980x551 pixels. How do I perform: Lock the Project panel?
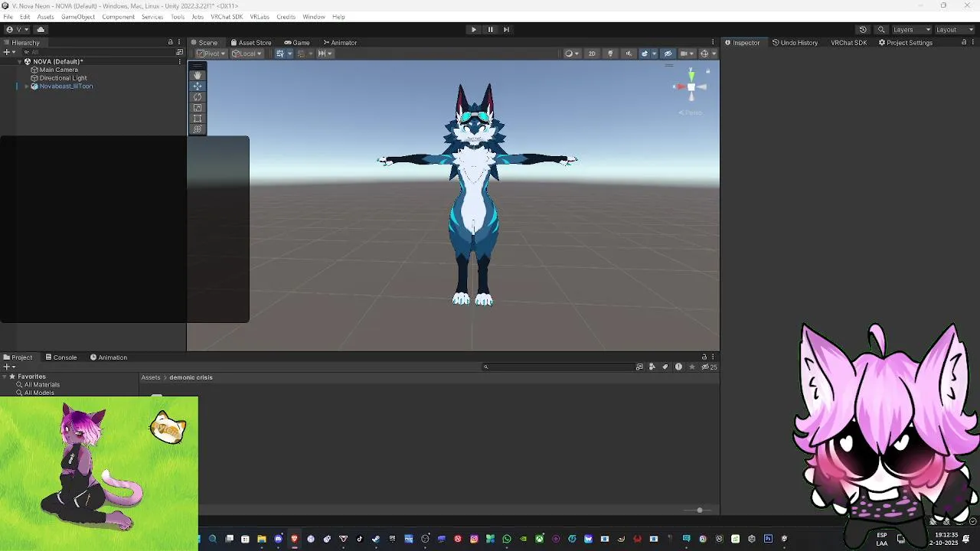click(704, 357)
